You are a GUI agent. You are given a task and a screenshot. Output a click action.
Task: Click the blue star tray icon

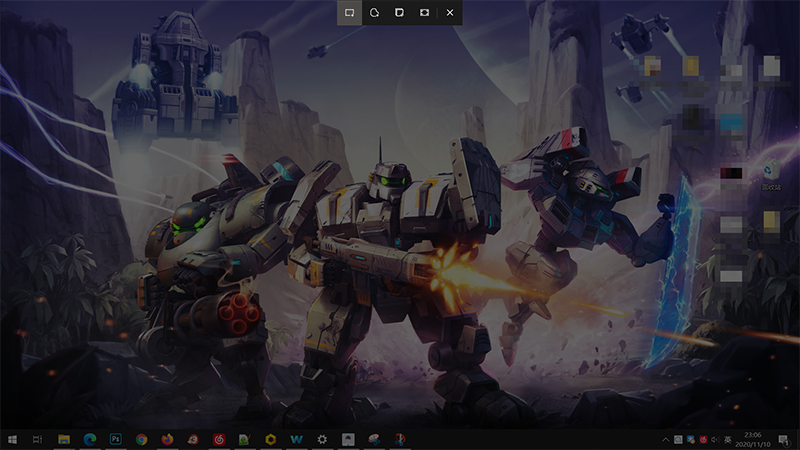[x=691, y=439]
